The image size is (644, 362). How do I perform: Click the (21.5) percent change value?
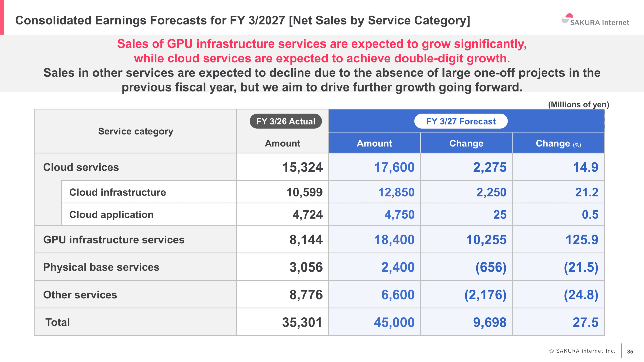[x=581, y=267]
